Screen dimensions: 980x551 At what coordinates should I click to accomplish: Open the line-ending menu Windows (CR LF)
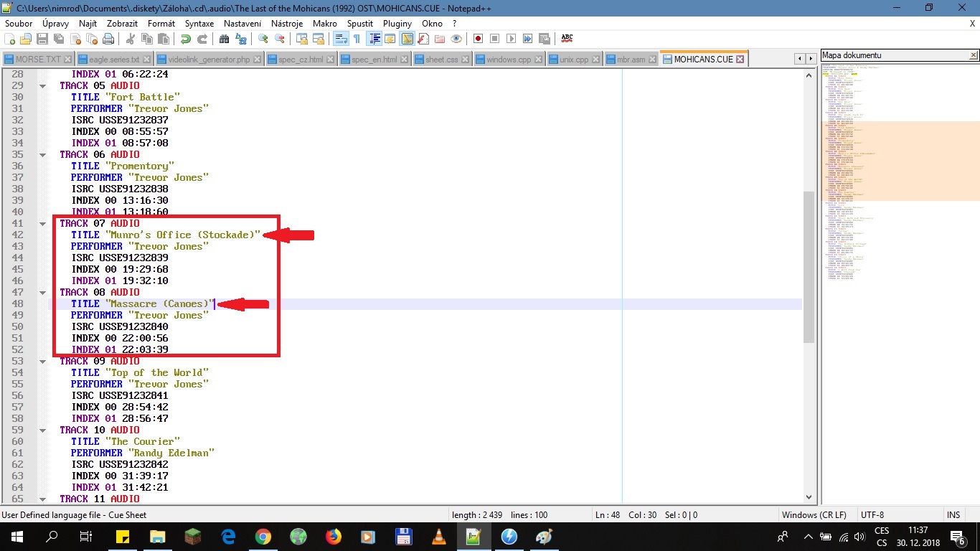click(x=814, y=514)
